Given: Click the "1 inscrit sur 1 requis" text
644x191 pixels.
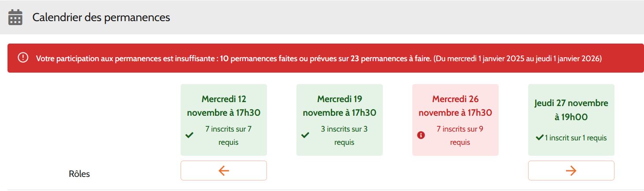Looking at the screenshot, I should pyautogui.click(x=576, y=138).
